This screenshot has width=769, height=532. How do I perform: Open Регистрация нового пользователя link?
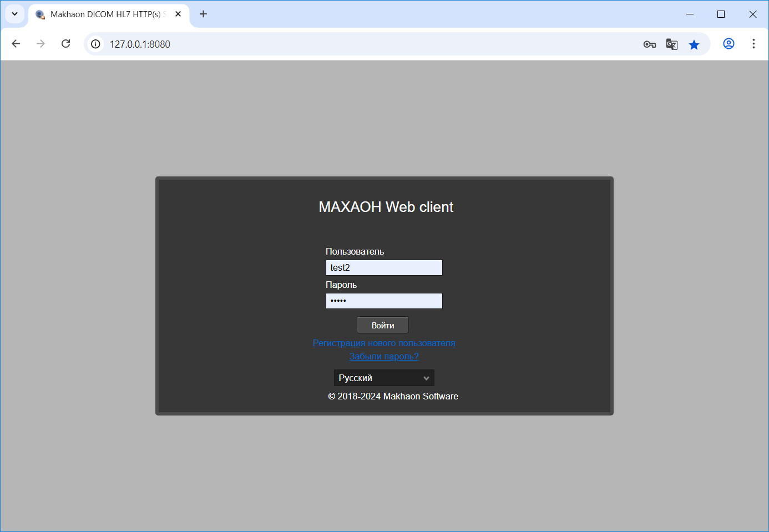click(x=384, y=343)
